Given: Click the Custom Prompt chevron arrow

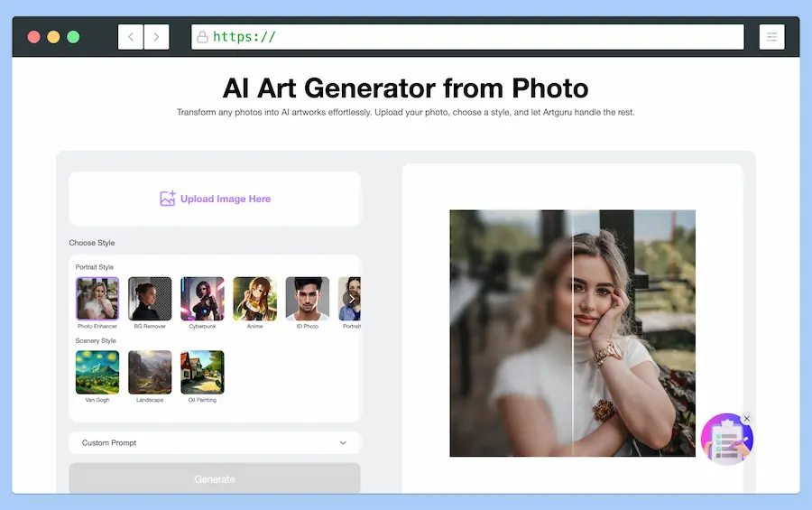Looking at the screenshot, I should tap(343, 443).
